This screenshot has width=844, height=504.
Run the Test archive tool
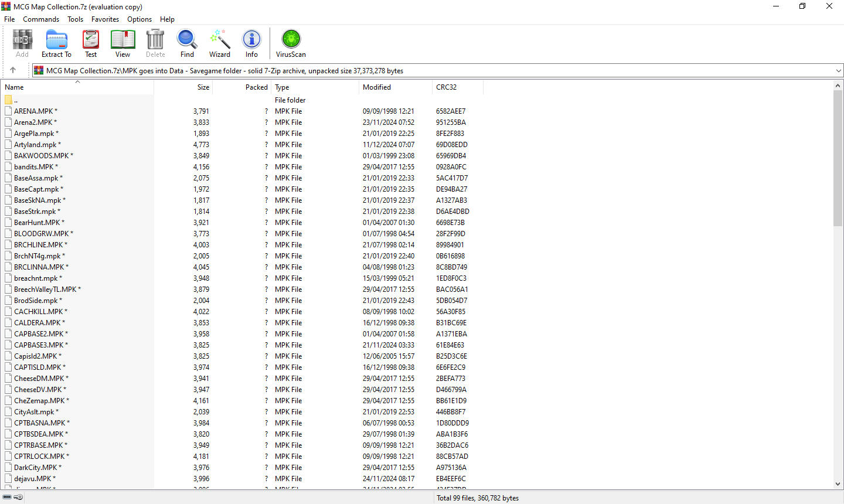coord(91,43)
